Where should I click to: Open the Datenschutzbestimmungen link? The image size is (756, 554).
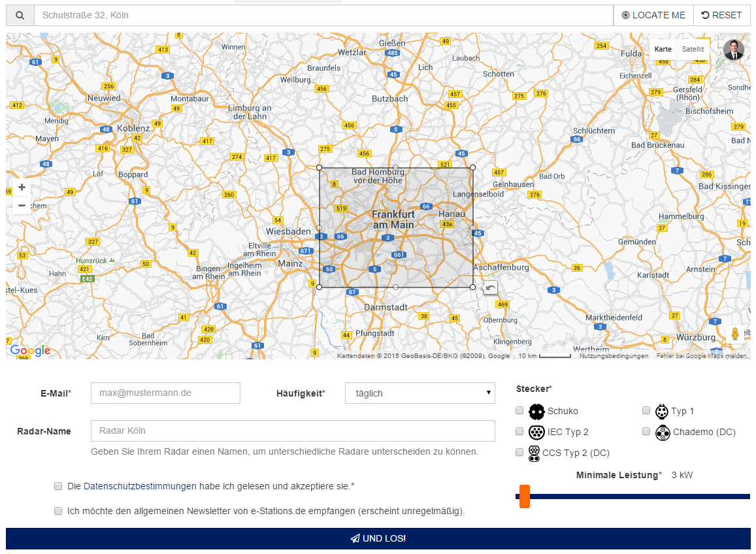[x=140, y=486]
